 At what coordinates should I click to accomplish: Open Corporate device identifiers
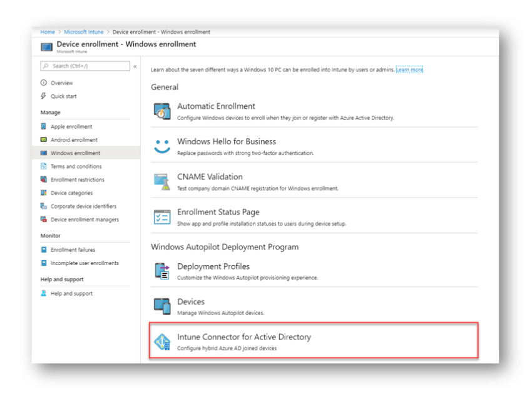point(83,206)
